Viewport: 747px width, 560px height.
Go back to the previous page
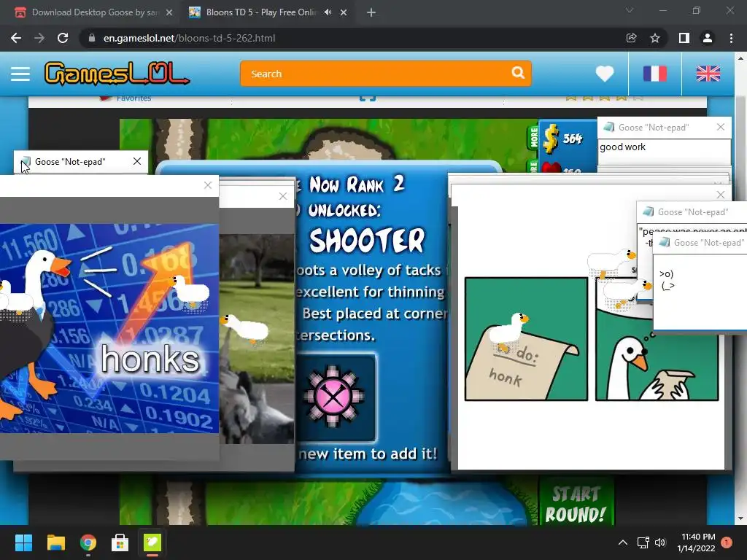(x=16, y=38)
